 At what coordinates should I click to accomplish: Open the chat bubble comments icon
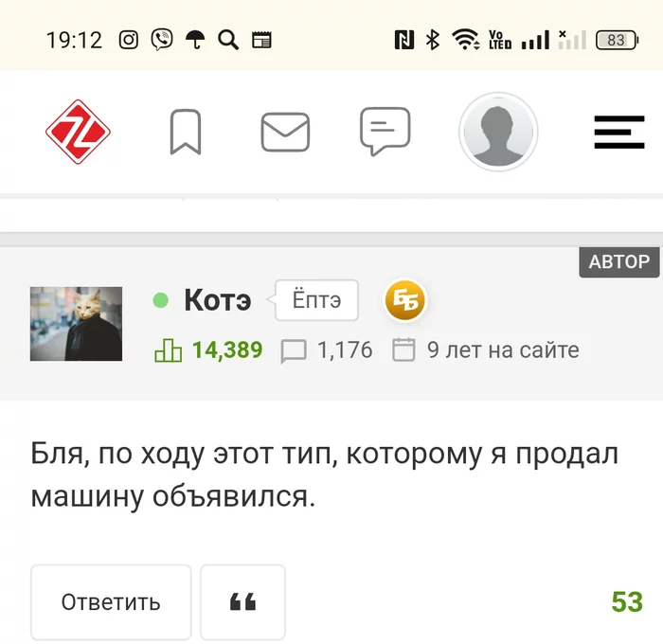coord(385,132)
